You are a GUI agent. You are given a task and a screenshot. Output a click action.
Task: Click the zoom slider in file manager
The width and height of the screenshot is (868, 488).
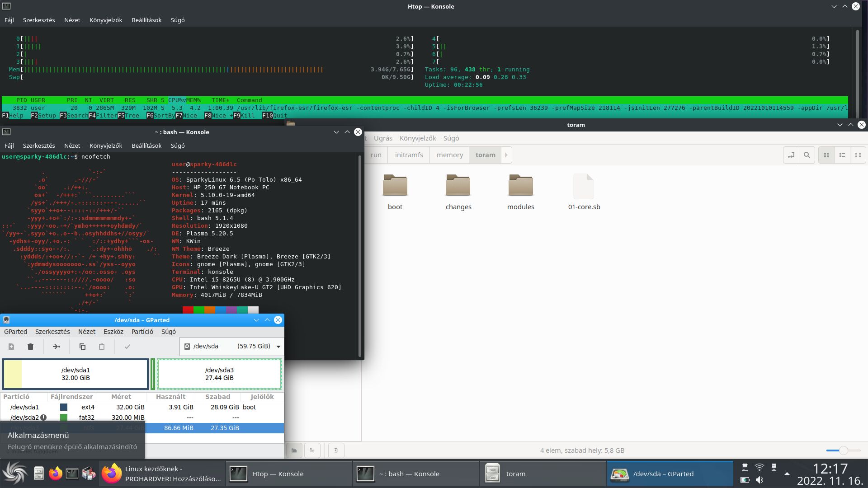843,450
